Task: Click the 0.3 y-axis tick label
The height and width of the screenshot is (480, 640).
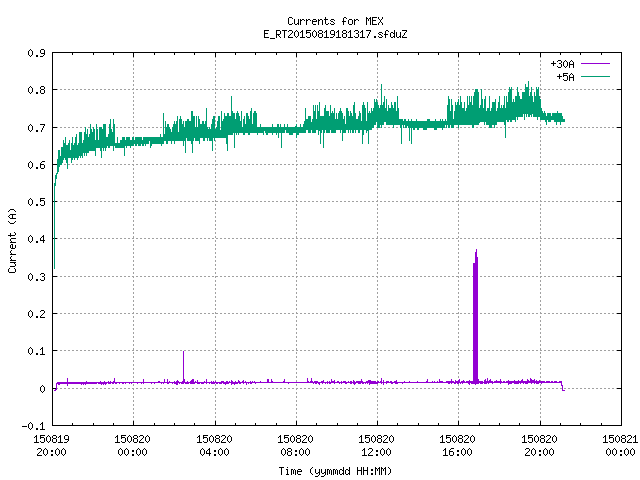Action: point(36,277)
